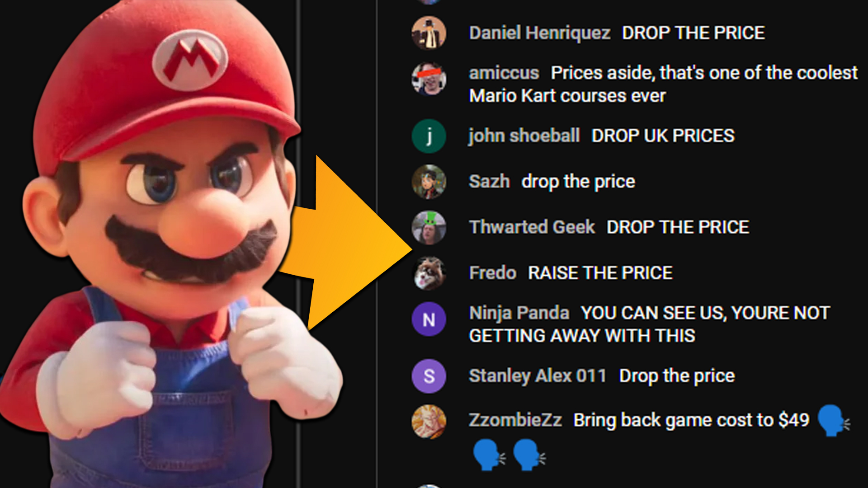The image size is (868, 488).
Task: Click the Thwarted Geek username
Action: (x=532, y=227)
